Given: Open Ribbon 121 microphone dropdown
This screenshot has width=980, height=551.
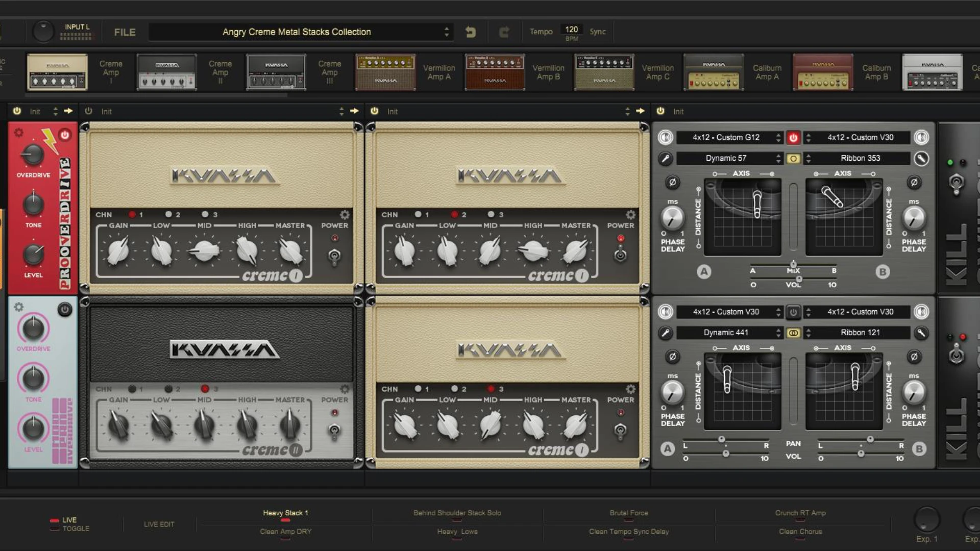Looking at the screenshot, I should [x=857, y=333].
